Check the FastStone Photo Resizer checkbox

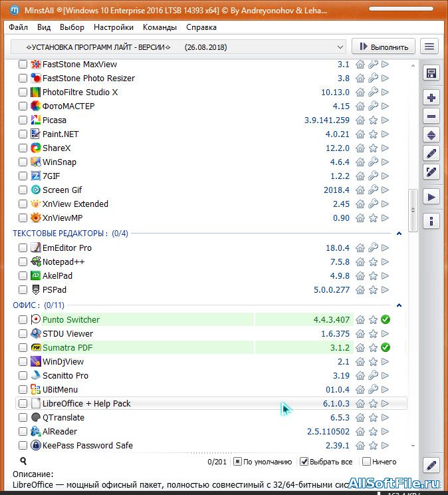[x=23, y=78]
